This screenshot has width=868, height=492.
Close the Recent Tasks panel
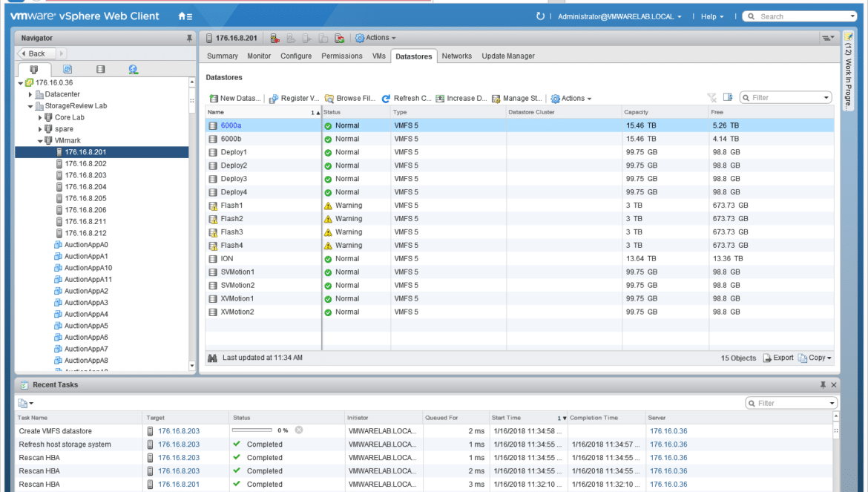pos(834,384)
